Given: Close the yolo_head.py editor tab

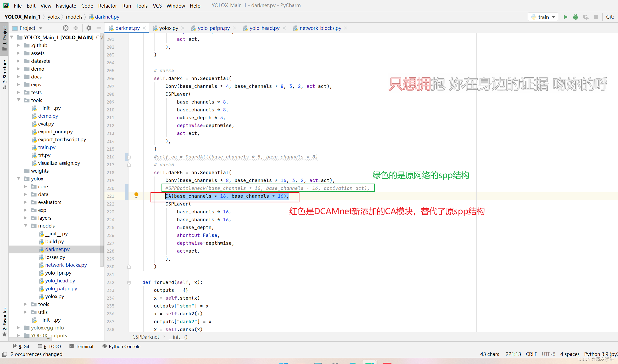Looking at the screenshot, I should click(x=284, y=28).
